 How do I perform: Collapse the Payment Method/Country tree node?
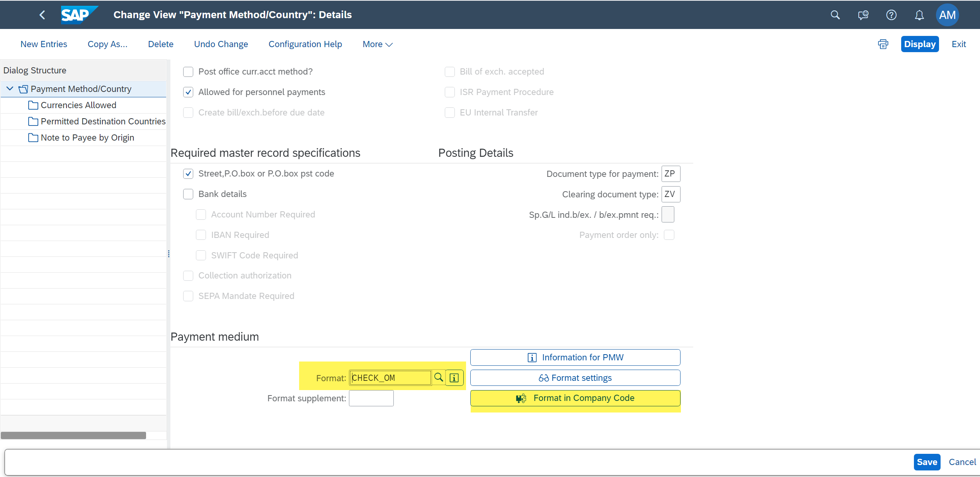click(x=10, y=89)
